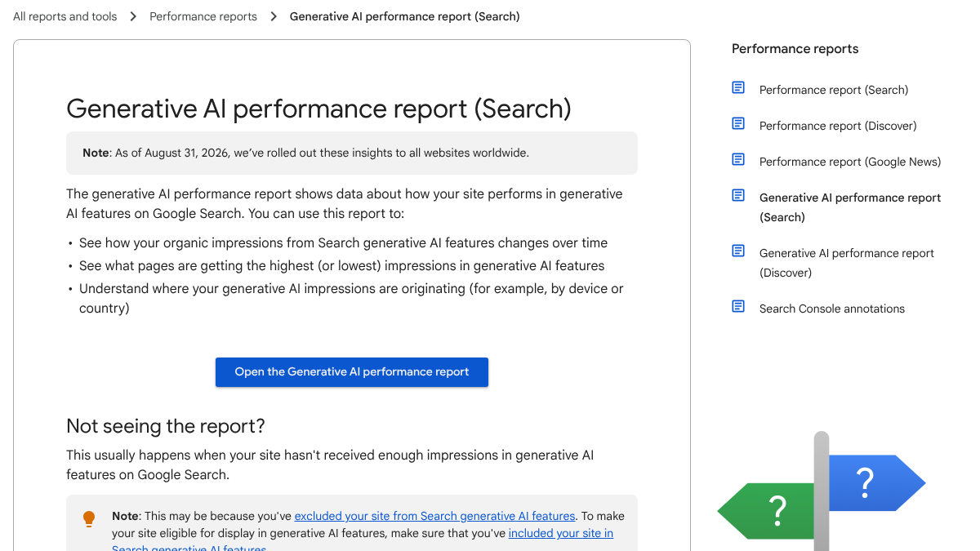The height and width of the screenshot is (551, 980).
Task: Click document icon beside Generative AI report (Discover)
Action: 738,251
